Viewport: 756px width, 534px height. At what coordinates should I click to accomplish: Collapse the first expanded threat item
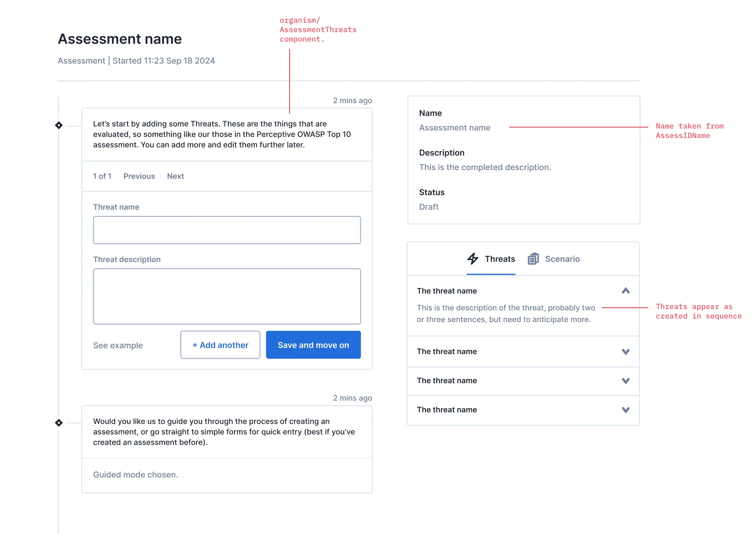click(625, 291)
